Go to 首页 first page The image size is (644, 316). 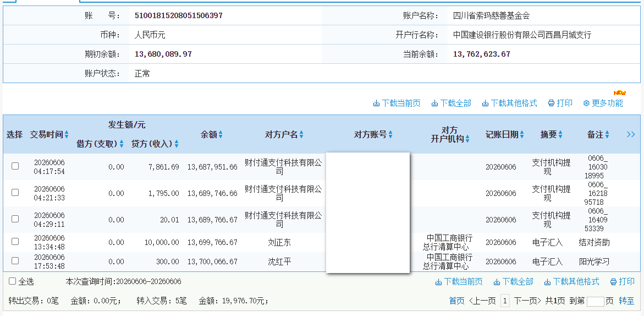click(x=456, y=301)
